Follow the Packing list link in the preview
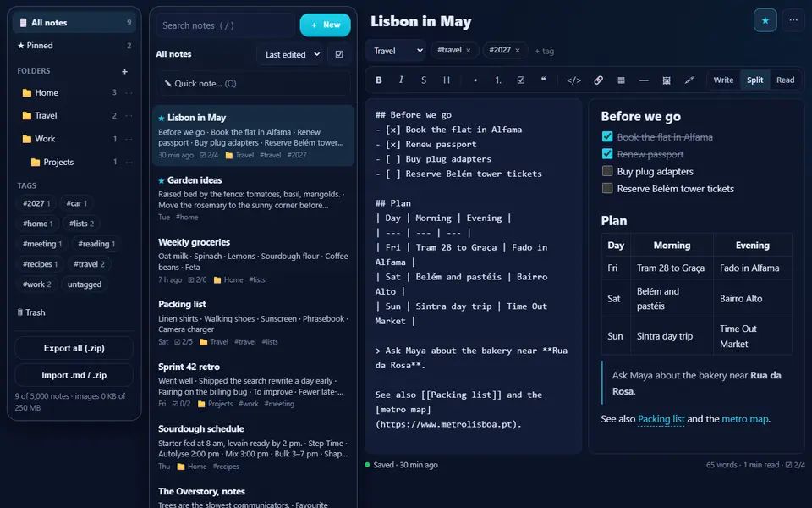The width and height of the screenshot is (812, 508). 661,419
